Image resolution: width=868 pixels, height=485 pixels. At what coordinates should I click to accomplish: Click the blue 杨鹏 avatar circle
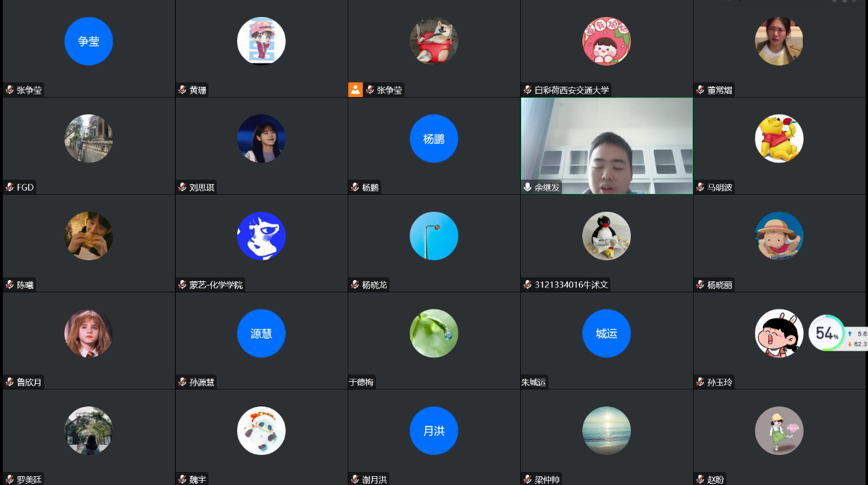pos(433,139)
